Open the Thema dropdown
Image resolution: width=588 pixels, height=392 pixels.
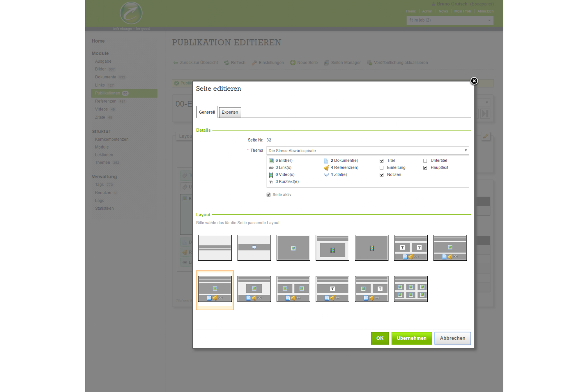tap(367, 151)
